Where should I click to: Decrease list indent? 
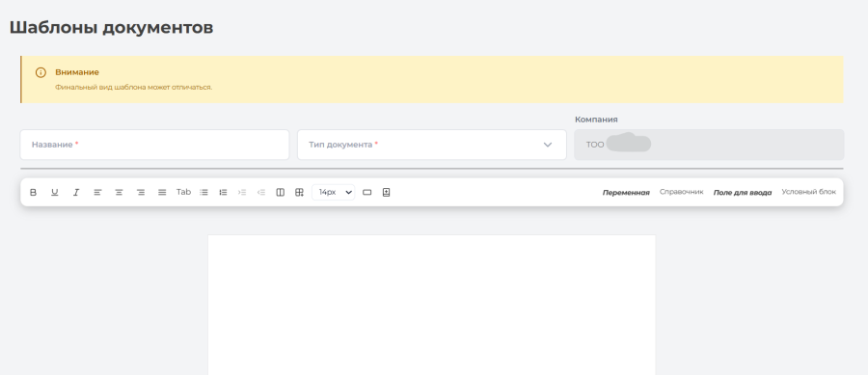[261, 192]
